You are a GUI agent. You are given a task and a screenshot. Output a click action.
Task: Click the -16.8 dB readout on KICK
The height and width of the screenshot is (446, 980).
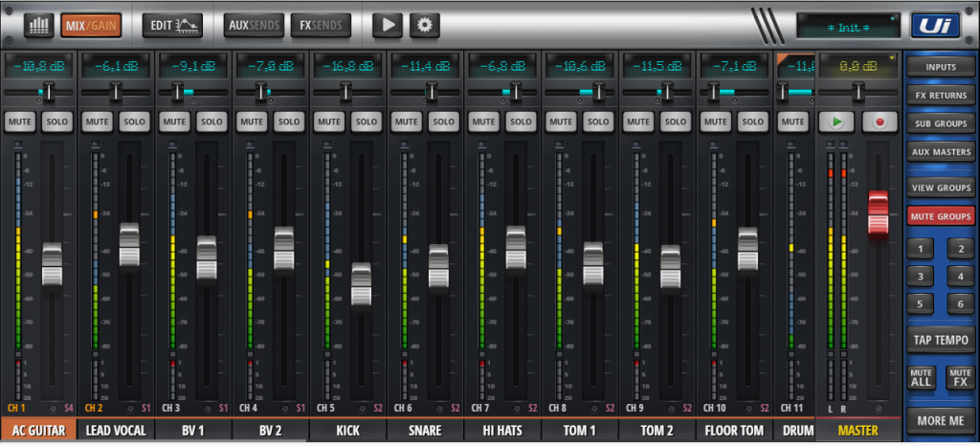pyautogui.click(x=347, y=66)
